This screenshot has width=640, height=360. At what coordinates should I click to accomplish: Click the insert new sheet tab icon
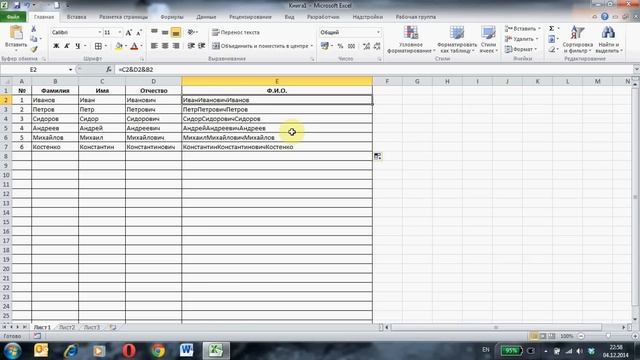(113, 327)
